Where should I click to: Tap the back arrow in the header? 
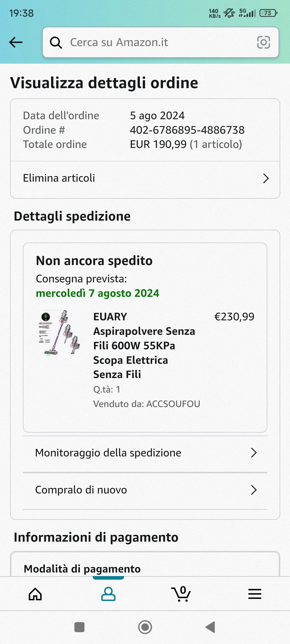(16, 42)
